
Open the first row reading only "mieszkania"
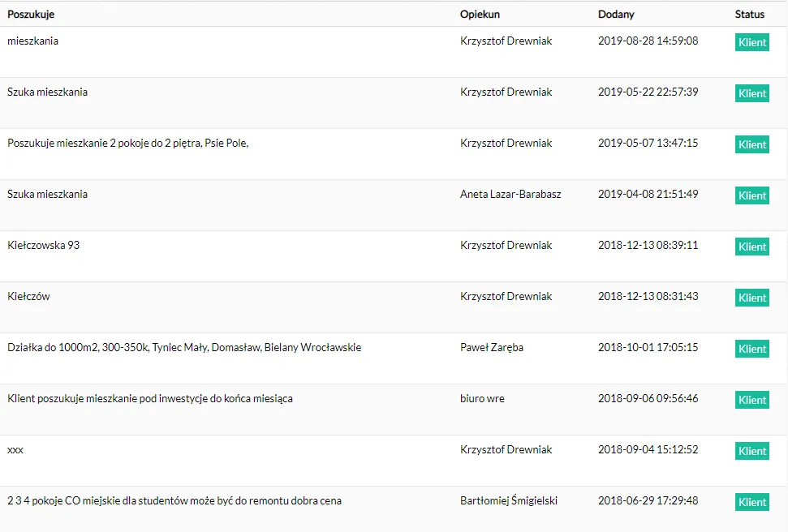pos(33,41)
